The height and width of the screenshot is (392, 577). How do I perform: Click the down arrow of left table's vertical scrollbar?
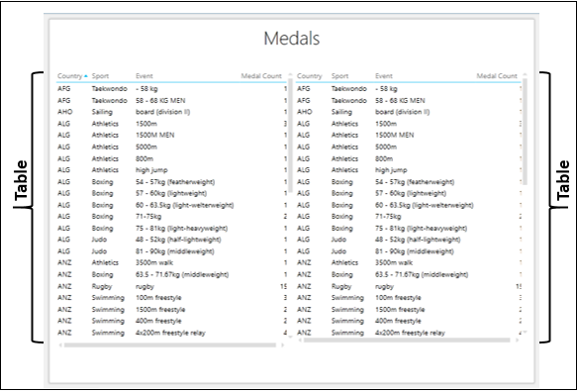290,337
